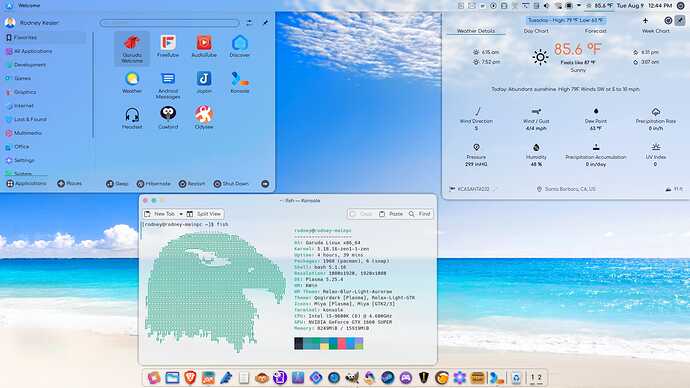Image resolution: width=690 pixels, height=388 pixels.
Task: Click in the launcher search field
Action: pyautogui.click(x=169, y=23)
